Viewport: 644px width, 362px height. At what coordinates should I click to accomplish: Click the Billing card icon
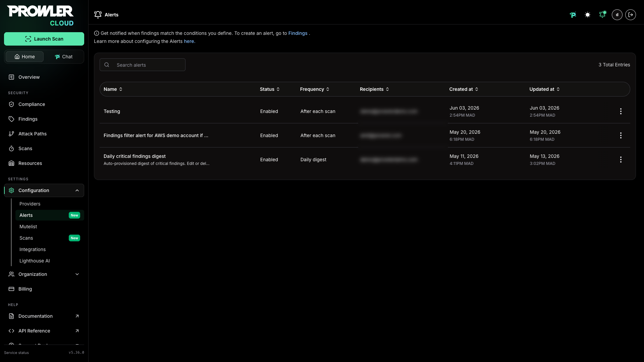click(x=11, y=289)
